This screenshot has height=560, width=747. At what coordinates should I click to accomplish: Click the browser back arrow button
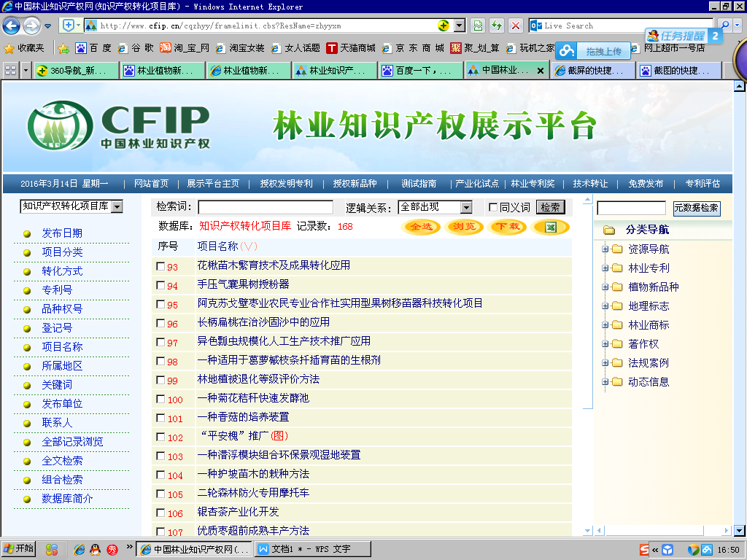11,26
